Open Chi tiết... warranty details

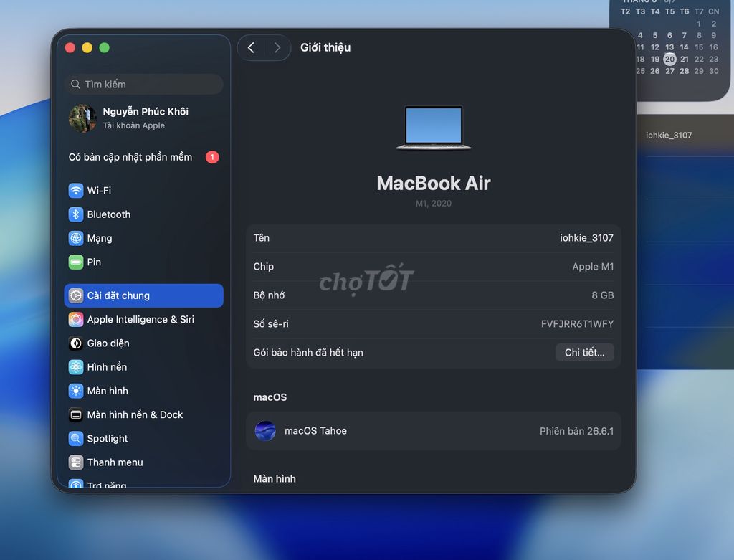(584, 353)
